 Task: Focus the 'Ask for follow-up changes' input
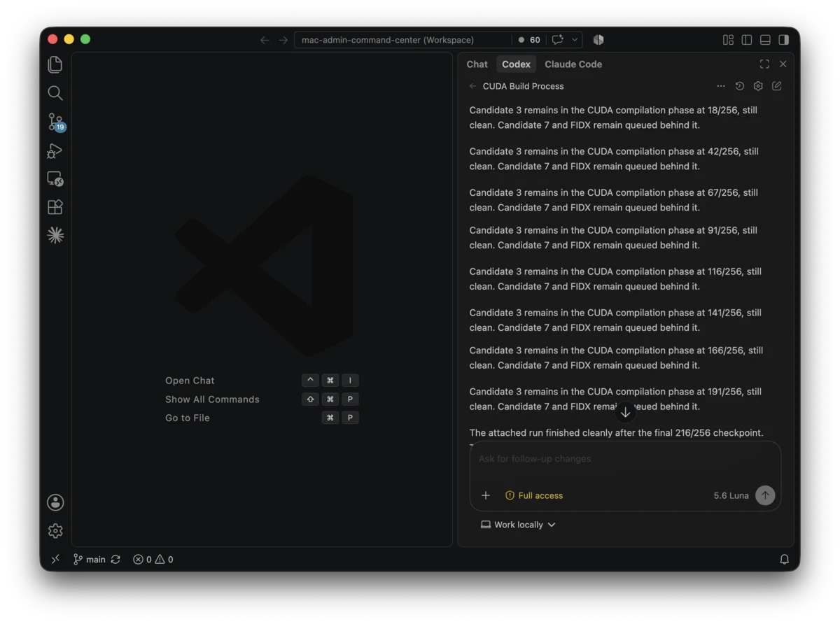tap(625, 459)
